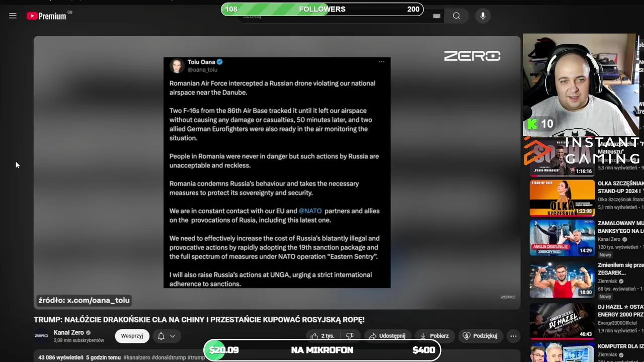Click Energy2000Official channel name in sidebar

pos(617,323)
